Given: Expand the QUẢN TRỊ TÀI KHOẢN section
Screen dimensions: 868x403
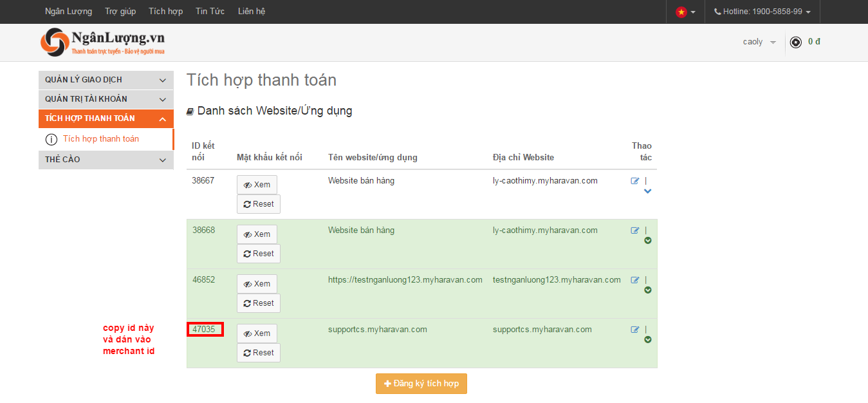Looking at the screenshot, I should pyautogui.click(x=106, y=99).
